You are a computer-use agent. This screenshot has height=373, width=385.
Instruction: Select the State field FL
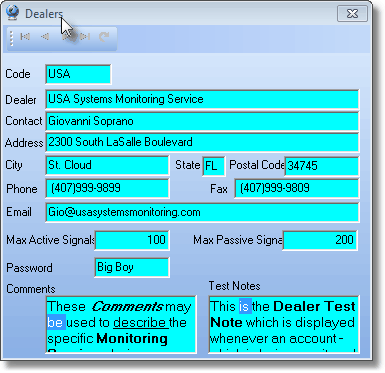[214, 166]
